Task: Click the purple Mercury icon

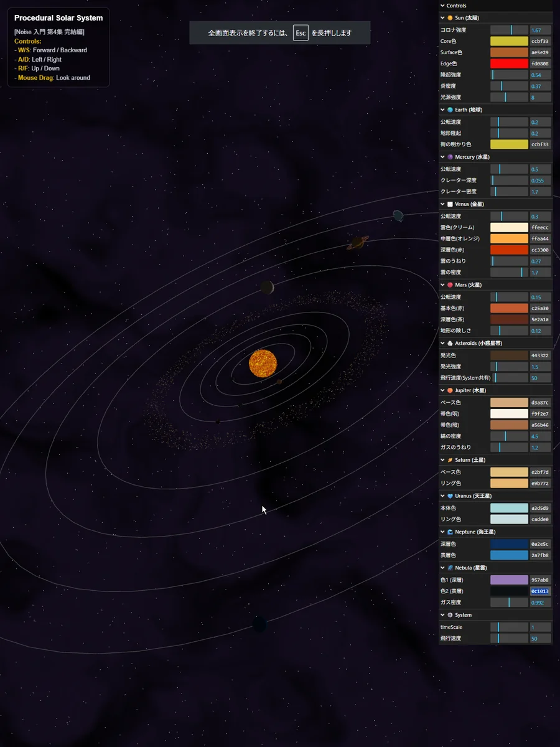Action: (x=450, y=157)
